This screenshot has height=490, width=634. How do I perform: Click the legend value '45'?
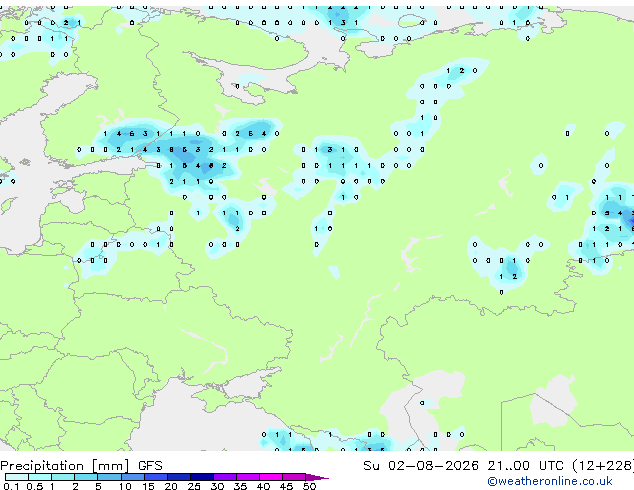pyautogui.click(x=286, y=486)
